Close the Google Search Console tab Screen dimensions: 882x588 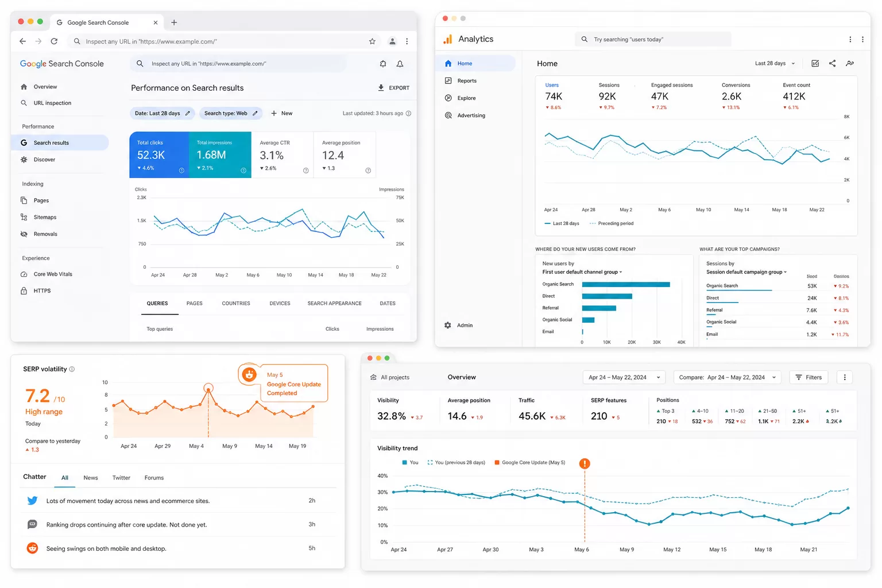point(155,22)
